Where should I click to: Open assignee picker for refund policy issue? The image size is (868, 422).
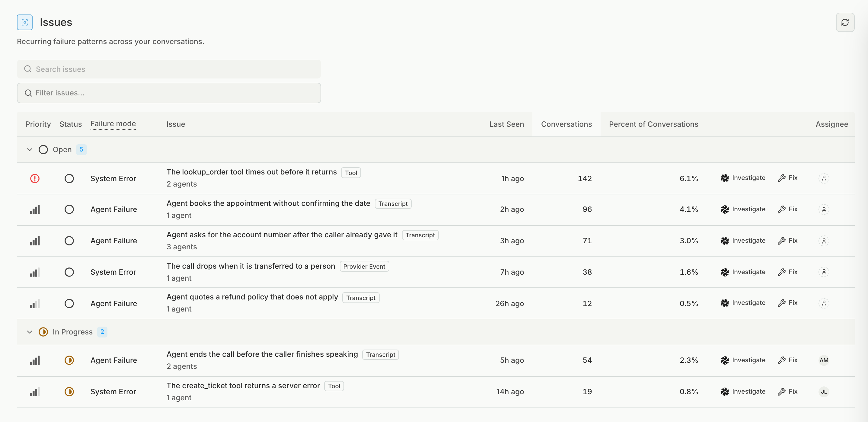pos(824,303)
